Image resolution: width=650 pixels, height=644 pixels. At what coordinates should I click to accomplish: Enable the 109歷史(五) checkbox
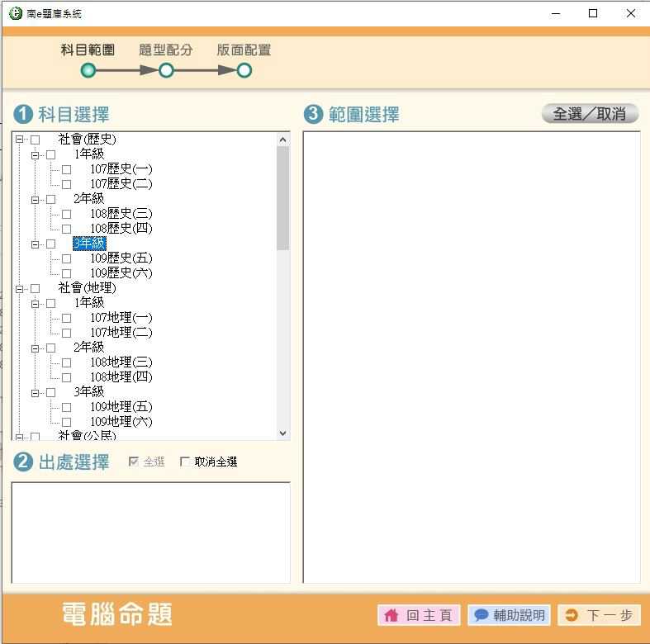pos(66,259)
